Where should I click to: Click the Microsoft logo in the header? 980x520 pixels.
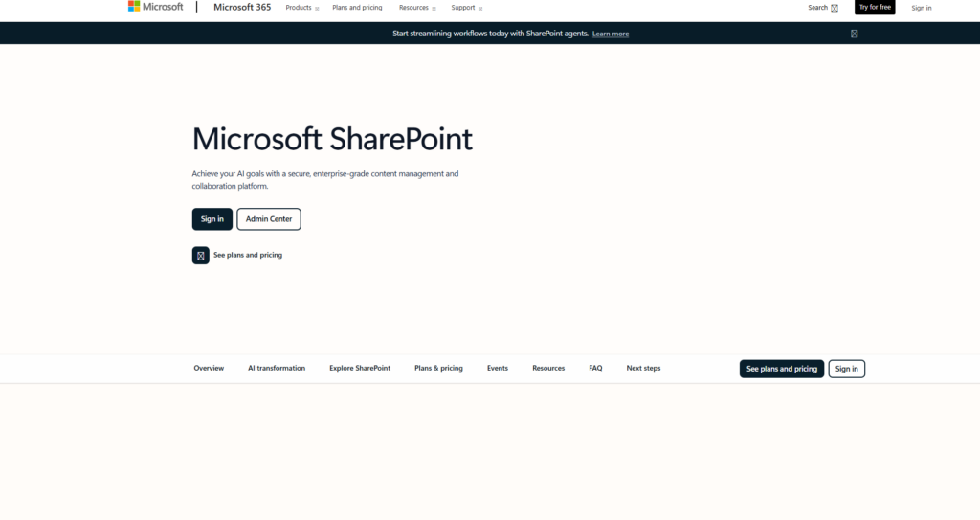tap(155, 8)
